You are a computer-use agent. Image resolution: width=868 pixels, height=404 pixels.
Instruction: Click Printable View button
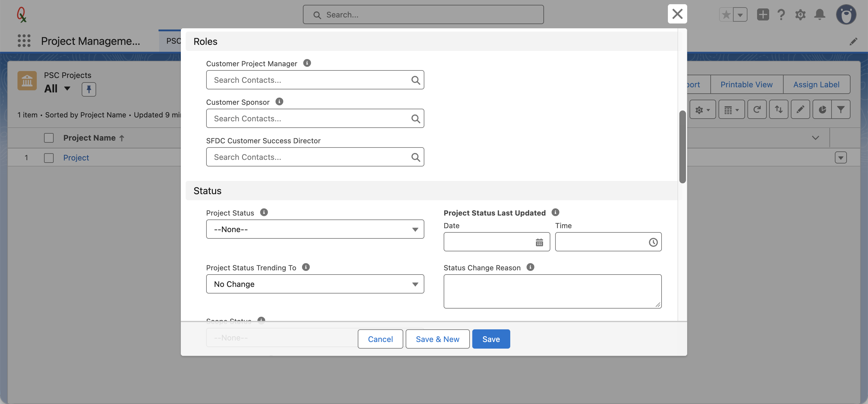point(746,85)
